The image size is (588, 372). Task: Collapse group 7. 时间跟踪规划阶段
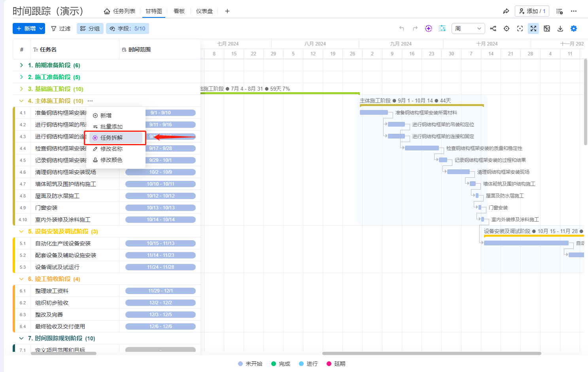(21, 338)
